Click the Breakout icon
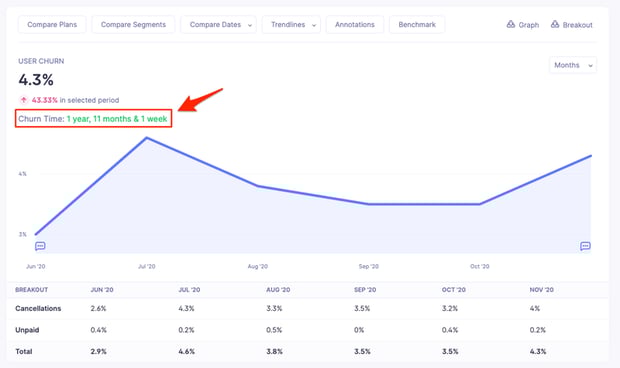This screenshot has height=368, width=620. 555,25
